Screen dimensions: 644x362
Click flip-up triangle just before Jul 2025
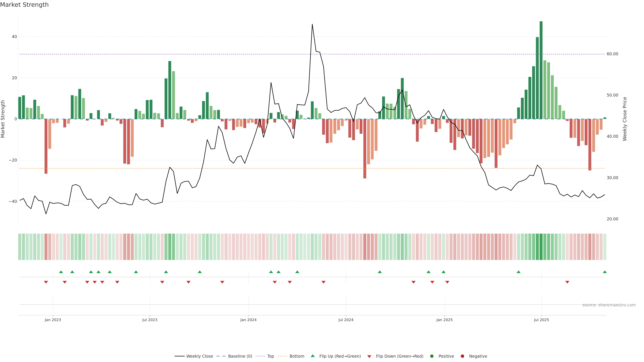[x=519, y=272]
